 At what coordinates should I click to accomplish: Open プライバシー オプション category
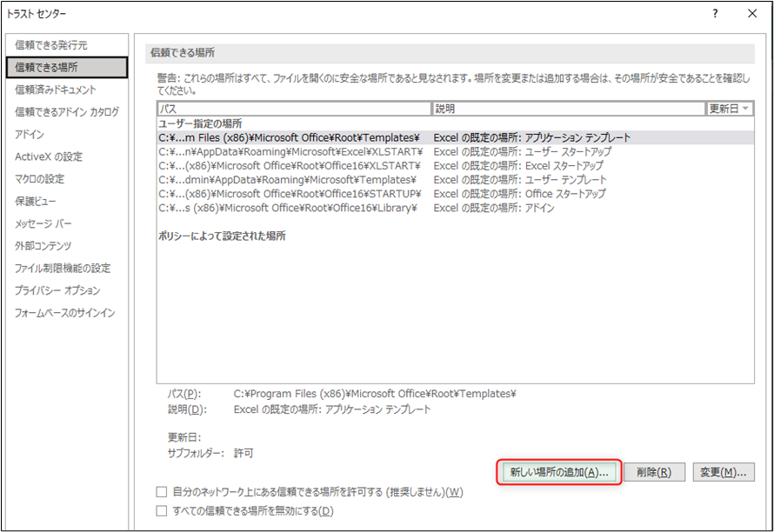coord(57,290)
